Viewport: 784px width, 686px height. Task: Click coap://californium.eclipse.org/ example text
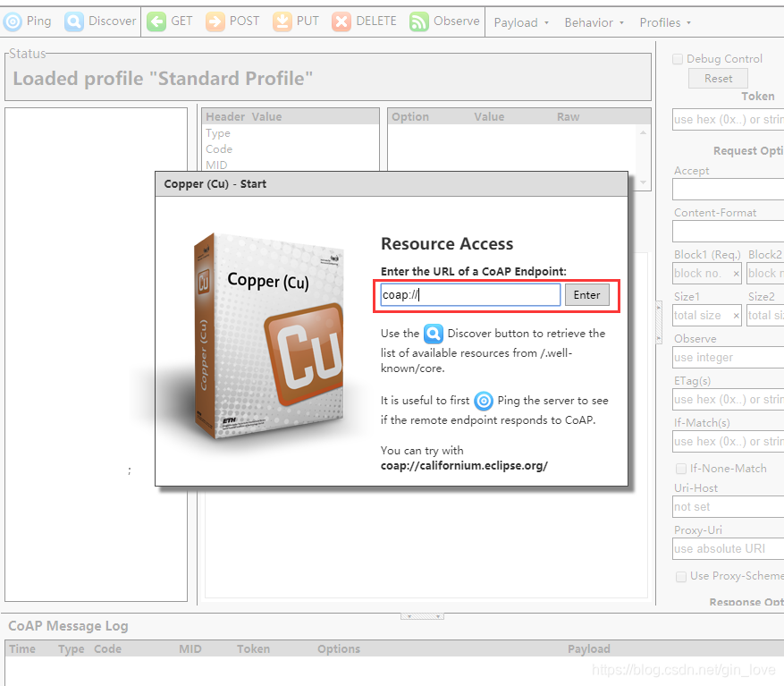[x=464, y=466]
